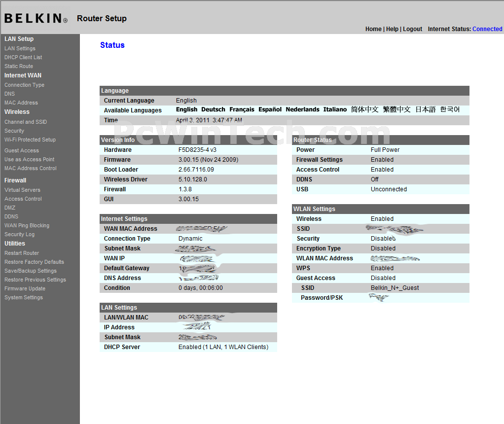This screenshot has width=504, height=424.
Task: Click condition value 0 days, 00:06:00
Action: [x=201, y=288]
